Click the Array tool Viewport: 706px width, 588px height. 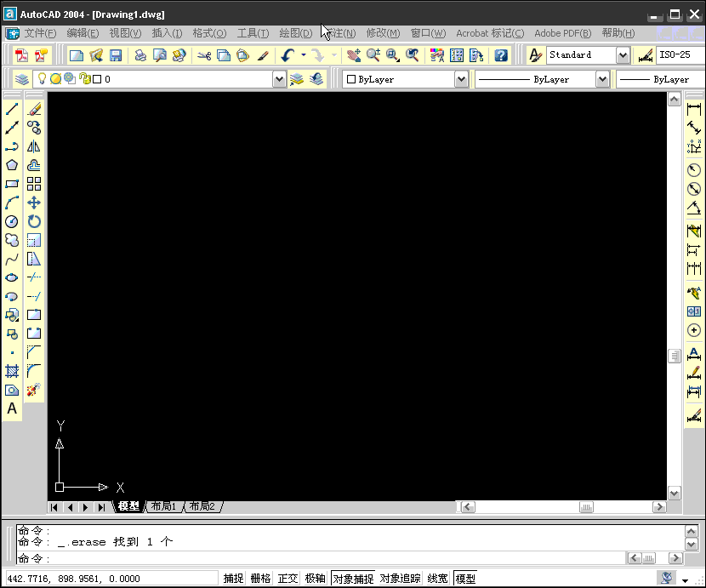(x=34, y=184)
